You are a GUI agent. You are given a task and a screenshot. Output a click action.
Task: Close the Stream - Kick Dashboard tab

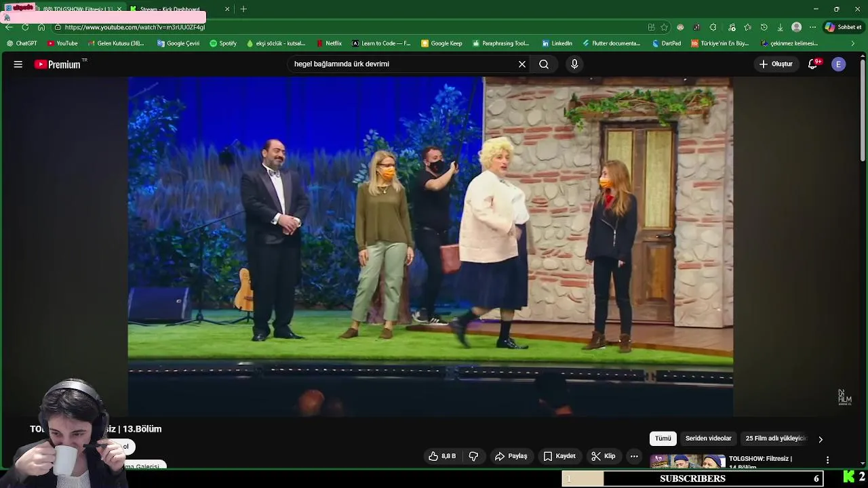227,9
